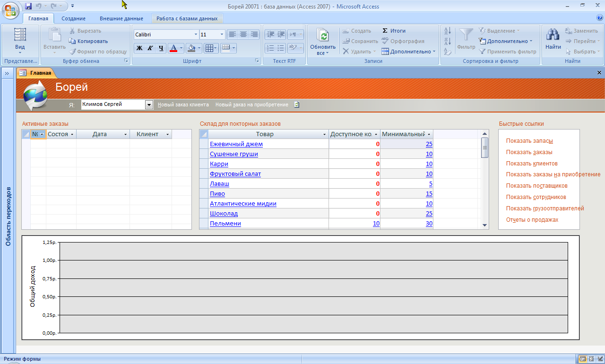Switch to the Внешние данные ribbon tab
Viewport: 605px width, 364px height.
[x=121, y=18]
